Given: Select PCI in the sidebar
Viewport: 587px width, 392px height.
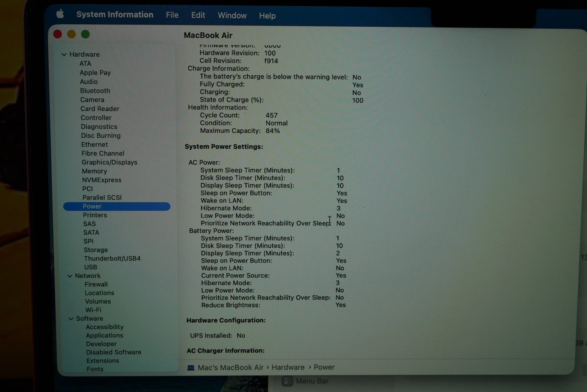Looking at the screenshot, I should tap(87, 189).
